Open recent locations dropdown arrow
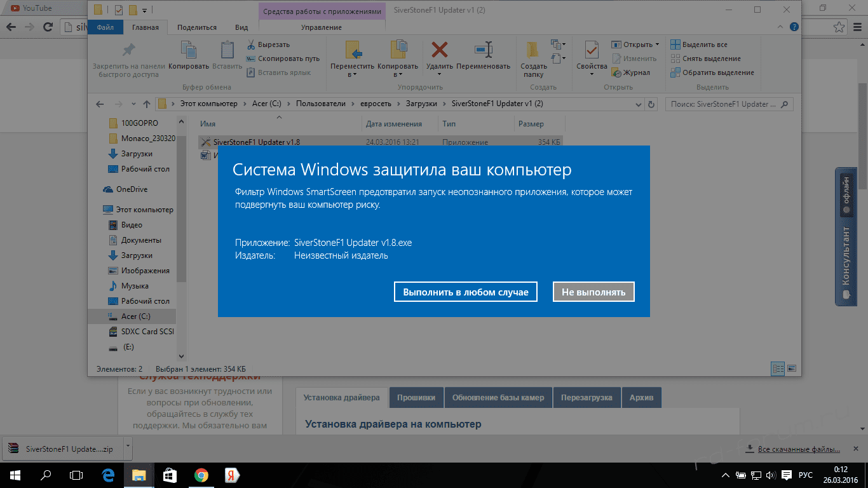 (133, 104)
